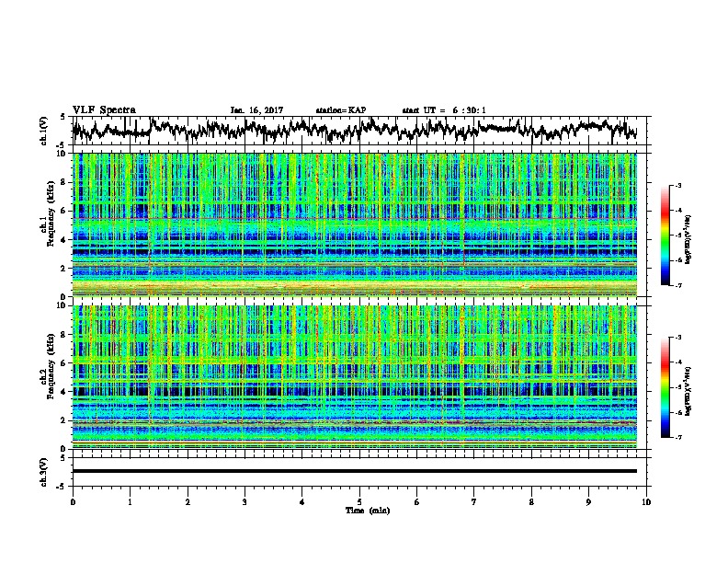This screenshot has height=563, width=728.
Task: Click the "-3" tick on ch.1 colorbar
Action: (677, 185)
